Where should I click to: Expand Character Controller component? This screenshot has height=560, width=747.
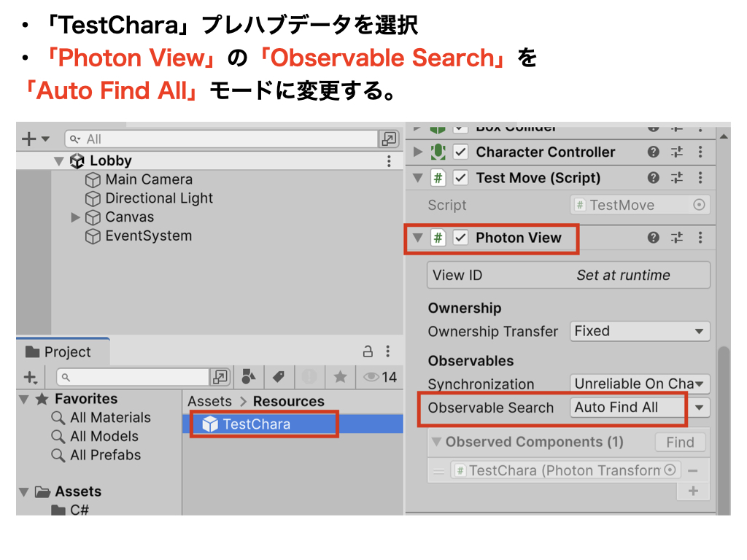(x=418, y=152)
